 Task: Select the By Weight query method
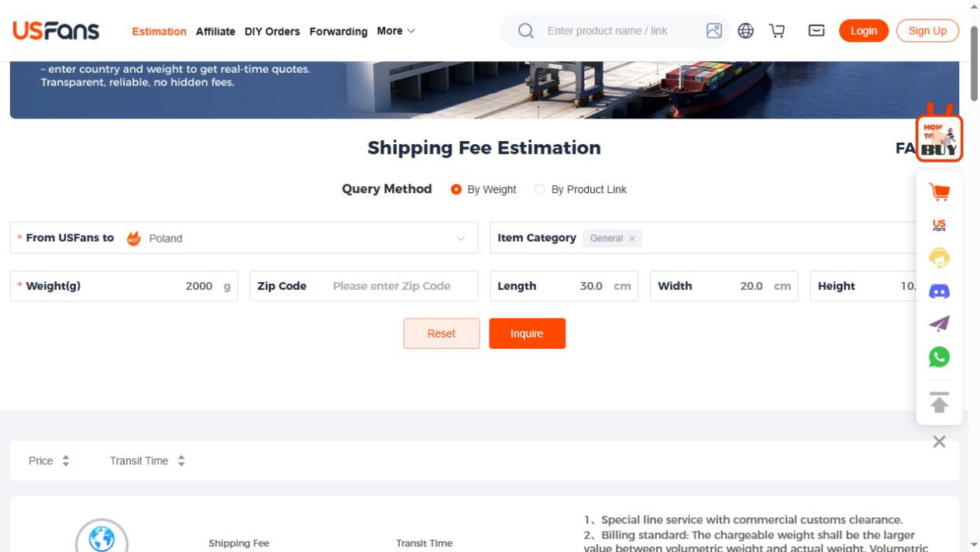[483, 189]
